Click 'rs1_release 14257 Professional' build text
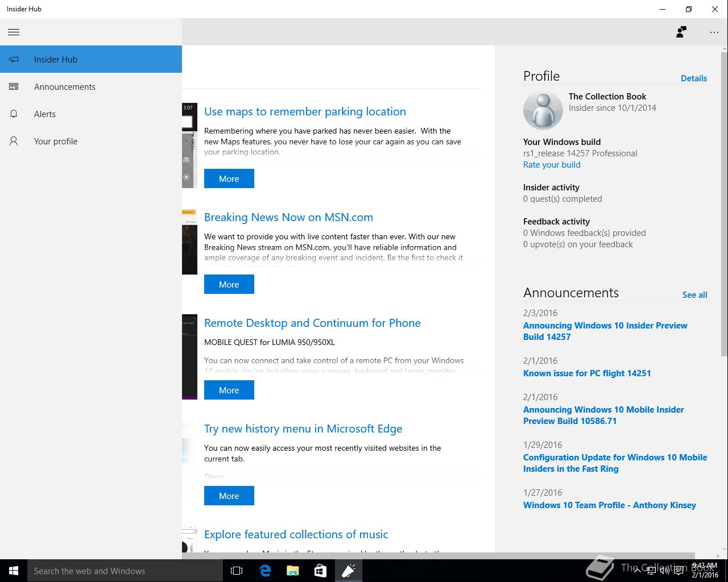Viewport: 728px width, 582px height. 580,153
